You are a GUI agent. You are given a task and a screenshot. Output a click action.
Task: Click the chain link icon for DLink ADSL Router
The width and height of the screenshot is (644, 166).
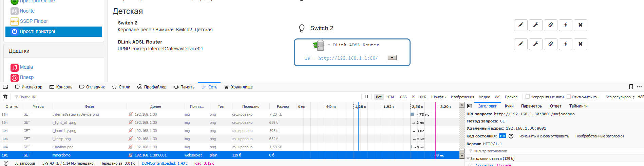[x=551, y=44]
